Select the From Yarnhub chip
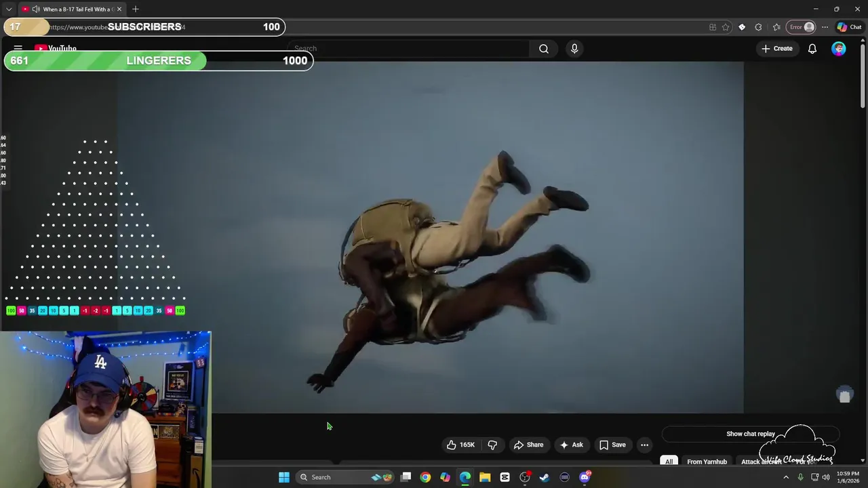Viewport: 868px width, 488px height. (707, 462)
